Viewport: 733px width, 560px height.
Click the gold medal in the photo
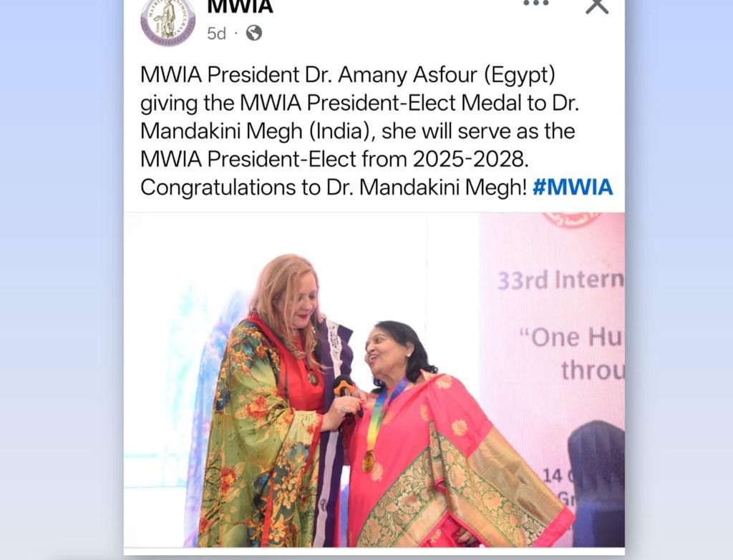point(369,461)
